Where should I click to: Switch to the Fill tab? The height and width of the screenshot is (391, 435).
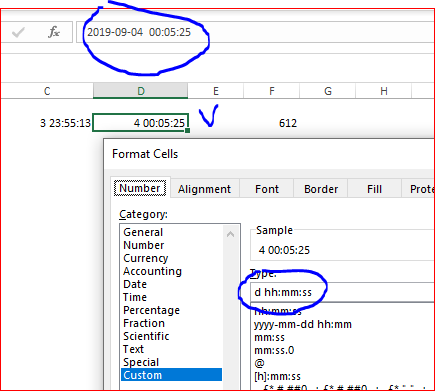pyautogui.click(x=374, y=189)
